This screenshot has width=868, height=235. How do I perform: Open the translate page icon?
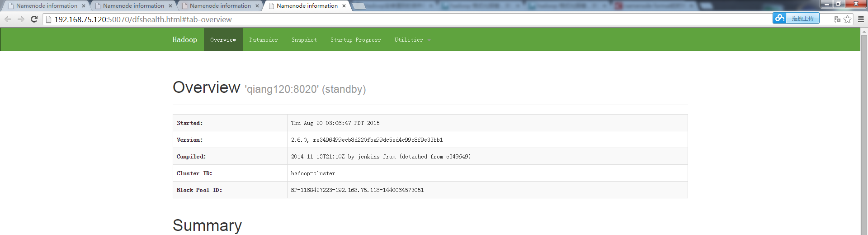[x=837, y=19]
